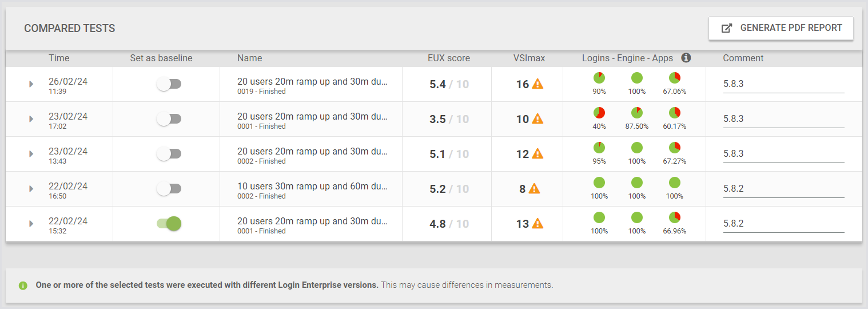868x309 pixels.
Task: Open the 10 users 30m ramp up test name
Action: [312, 187]
